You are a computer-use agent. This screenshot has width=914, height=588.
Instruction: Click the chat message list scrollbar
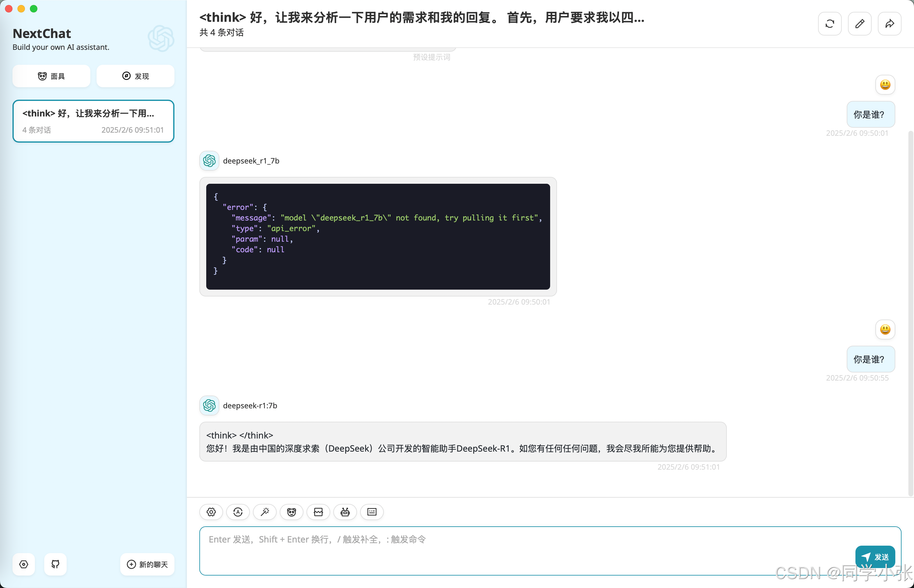click(911, 313)
